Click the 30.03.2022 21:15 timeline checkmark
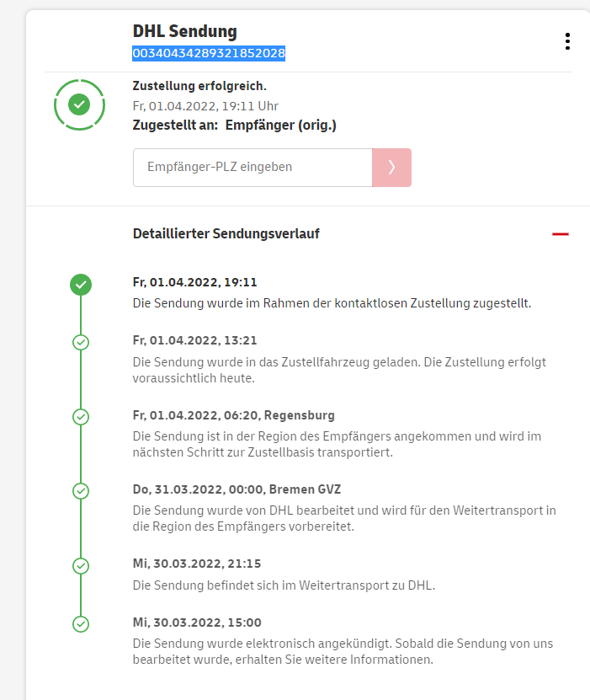The height and width of the screenshot is (700, 590). click(x=81, y=565)
